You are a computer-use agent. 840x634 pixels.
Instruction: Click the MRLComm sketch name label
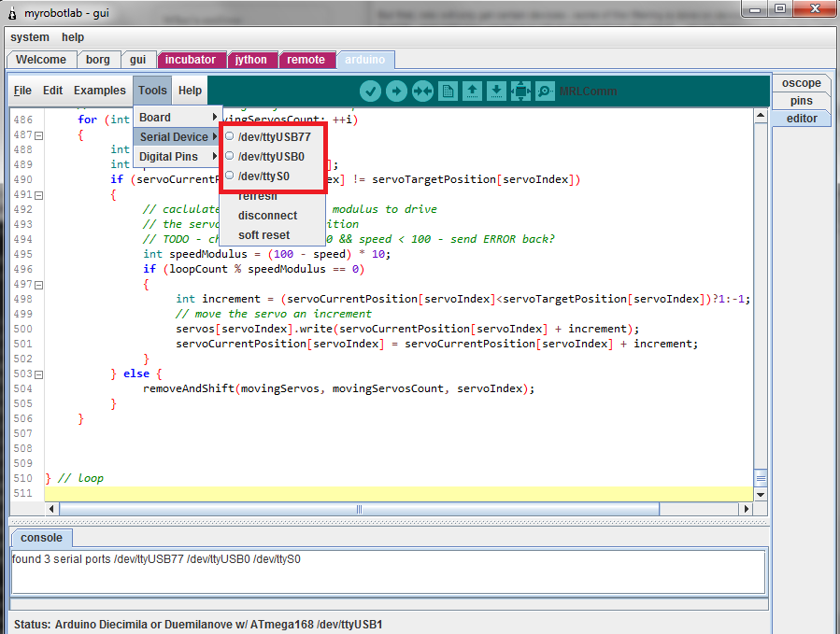tap(588, 91)
